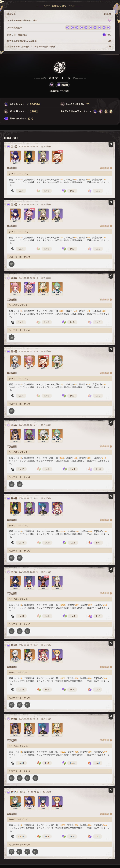The width and height of the screenshot is (120, 868).
Task: Open first Mystery Bonus icon in Act 2
Action: [12, 264]
